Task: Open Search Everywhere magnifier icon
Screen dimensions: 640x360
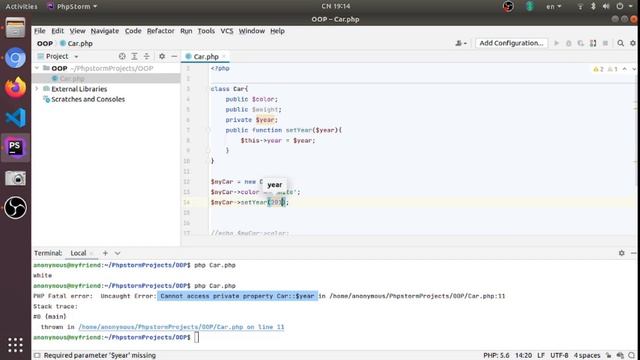Action: (x=620, y=43)
